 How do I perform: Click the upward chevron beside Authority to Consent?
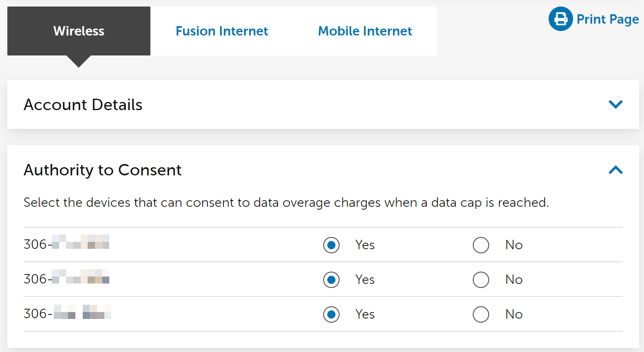[x=616, y=170]
